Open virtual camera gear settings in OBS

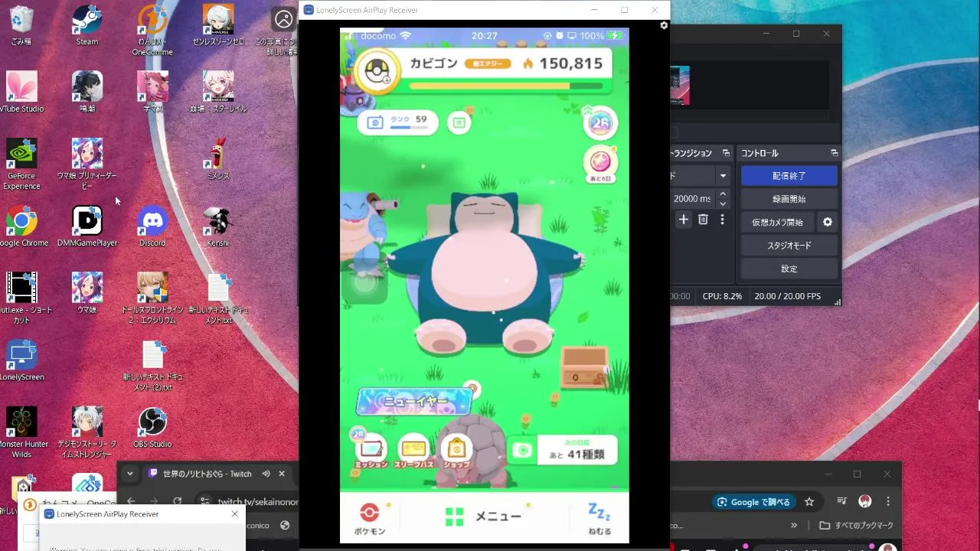(827, 222)
